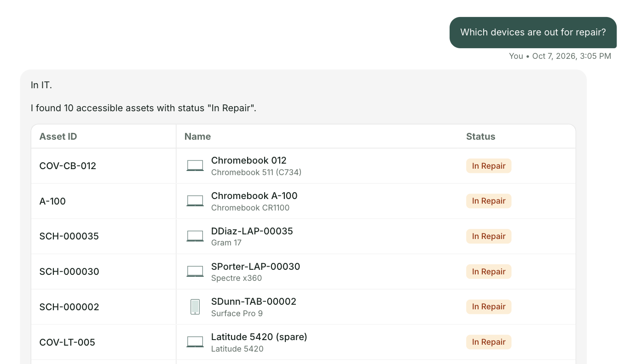Click the laptop icon beside Latitude 5420 (spare)

coord(195,342)
